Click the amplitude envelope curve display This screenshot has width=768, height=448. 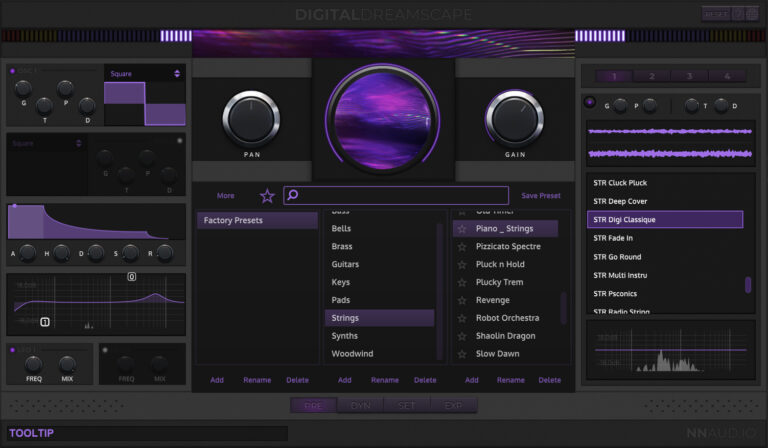(x=96, y=222)
